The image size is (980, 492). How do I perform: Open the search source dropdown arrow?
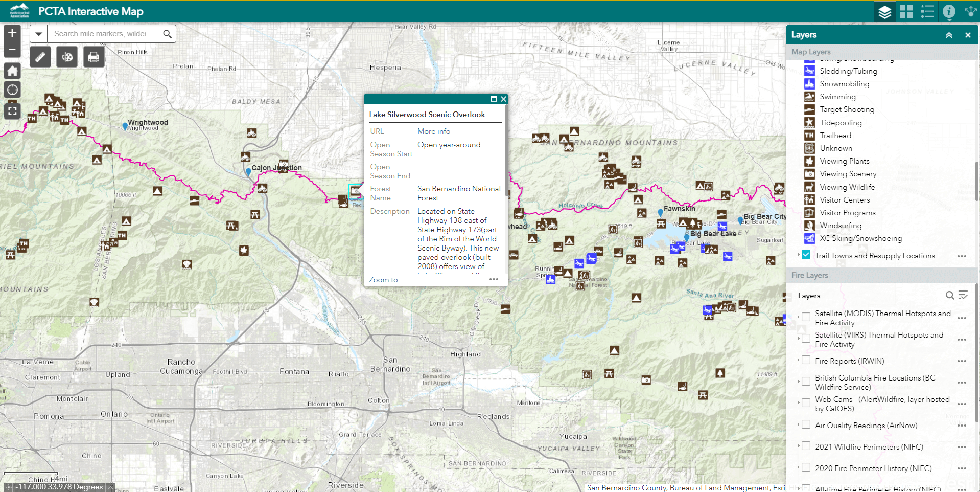click(38, 34)
